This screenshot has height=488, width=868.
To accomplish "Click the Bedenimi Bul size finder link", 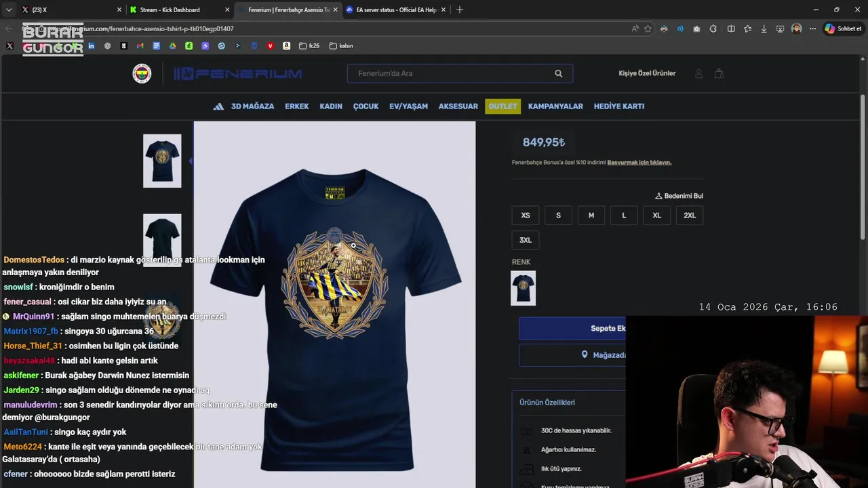I will pyautogui.click(x=679, y=196).
